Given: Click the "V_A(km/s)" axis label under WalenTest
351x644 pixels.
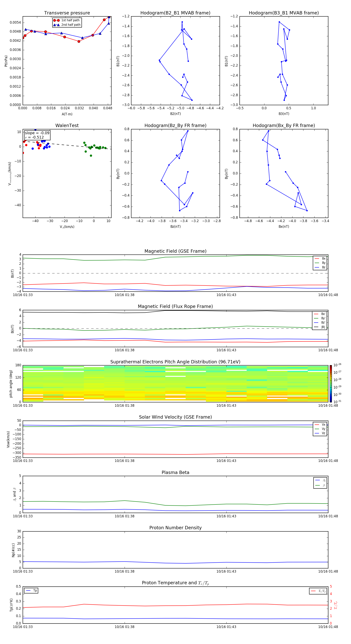Looking at the screenshot, I should coord(67,227).
